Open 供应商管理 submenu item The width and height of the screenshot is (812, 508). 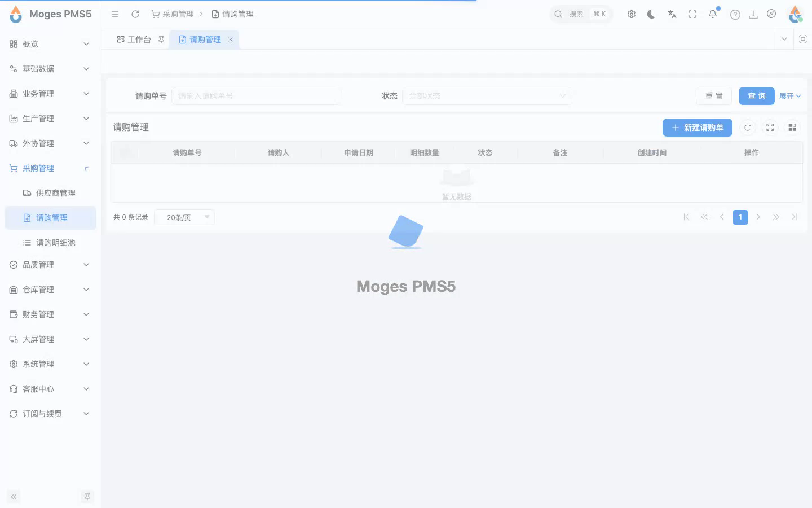tap(50, 193)
